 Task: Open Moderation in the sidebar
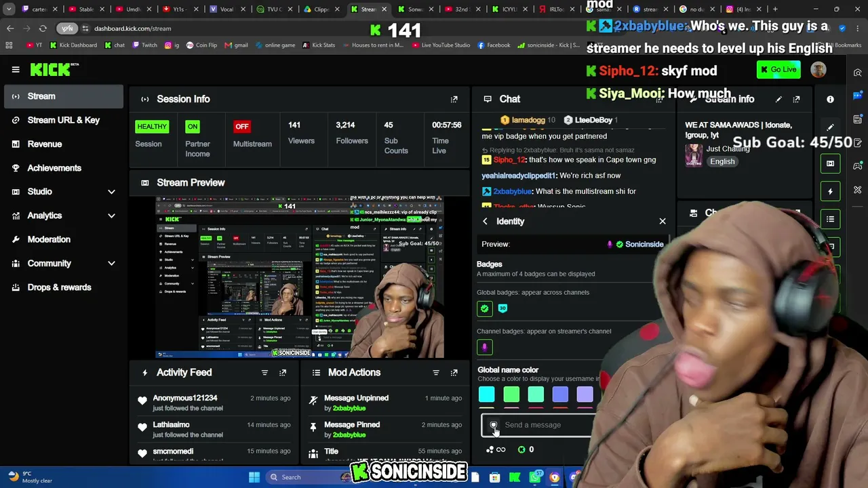[x=63, y=239]
